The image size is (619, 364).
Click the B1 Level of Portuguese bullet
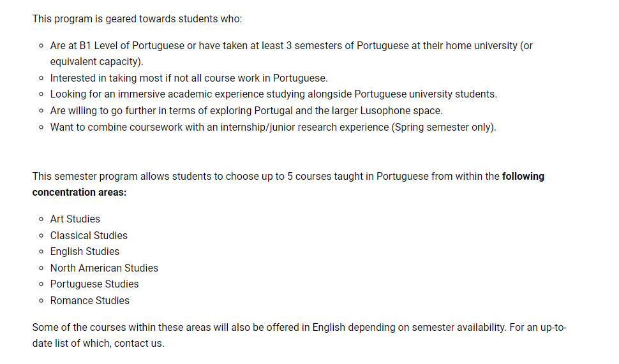tap(292, 54)
